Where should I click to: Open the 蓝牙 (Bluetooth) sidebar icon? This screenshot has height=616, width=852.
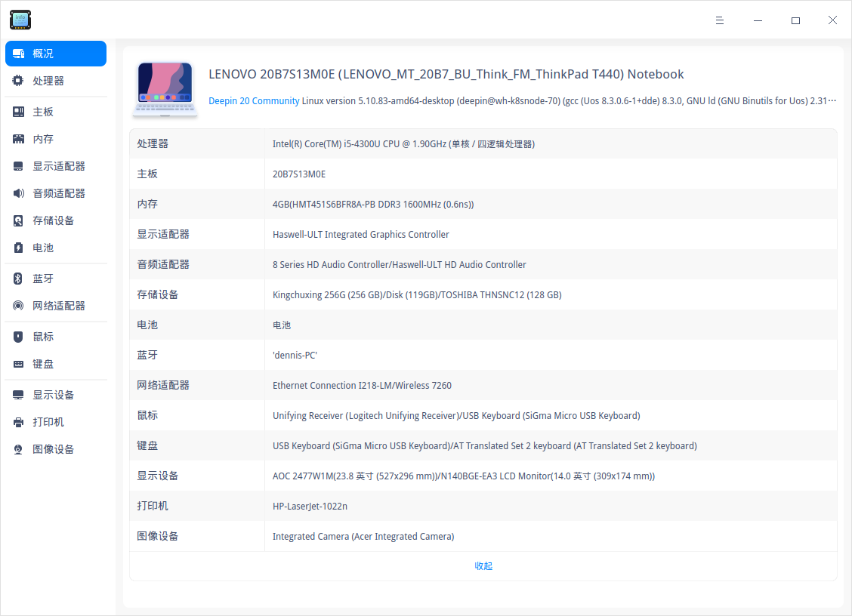(x=17, y=278)
